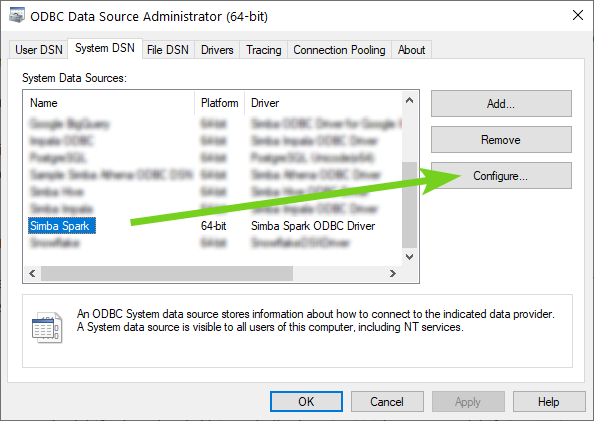Click the horizontal scroll left arrow
Viewport: 594px width, 421px height.
[32, 273]
